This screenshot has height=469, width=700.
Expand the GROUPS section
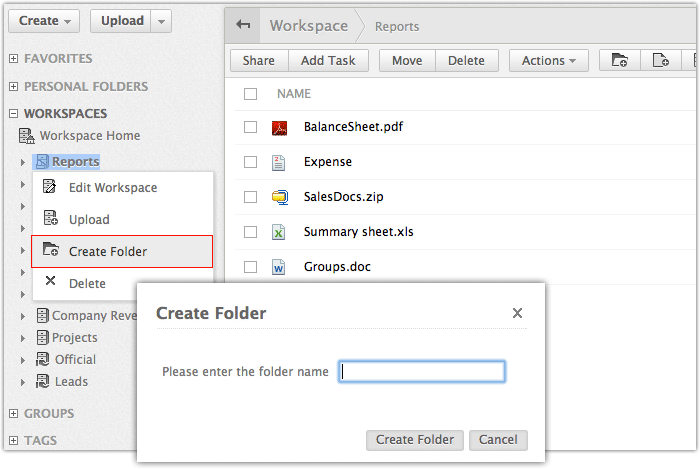coord(14,413)
